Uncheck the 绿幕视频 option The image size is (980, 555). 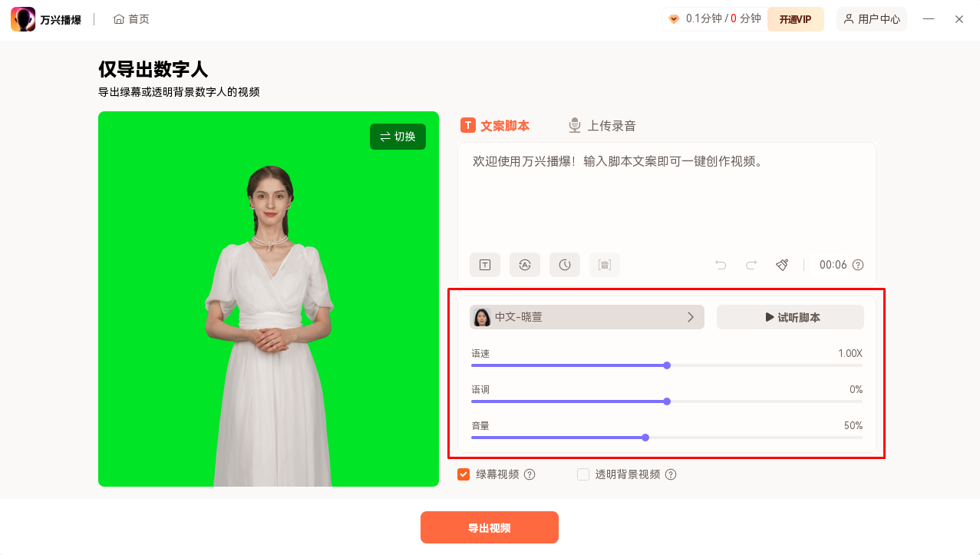coord(463,474)
